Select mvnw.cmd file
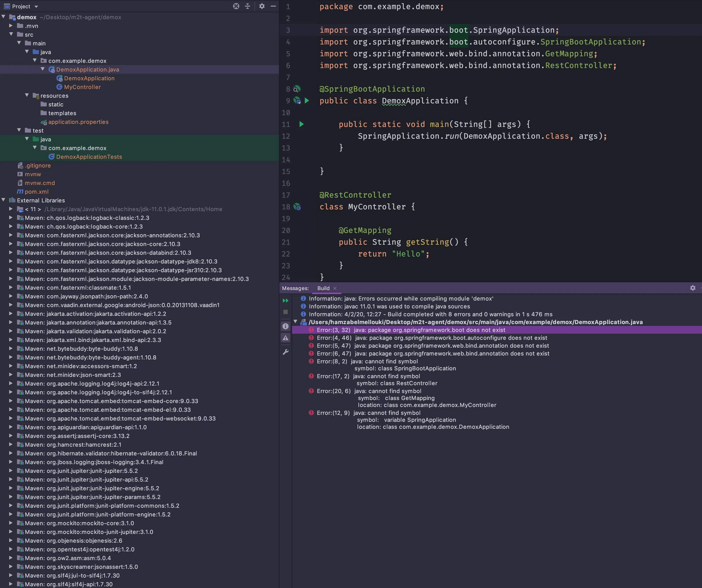The height and width of the screenshot is (588, 702). pyautogui.click(x=40, y=183)
